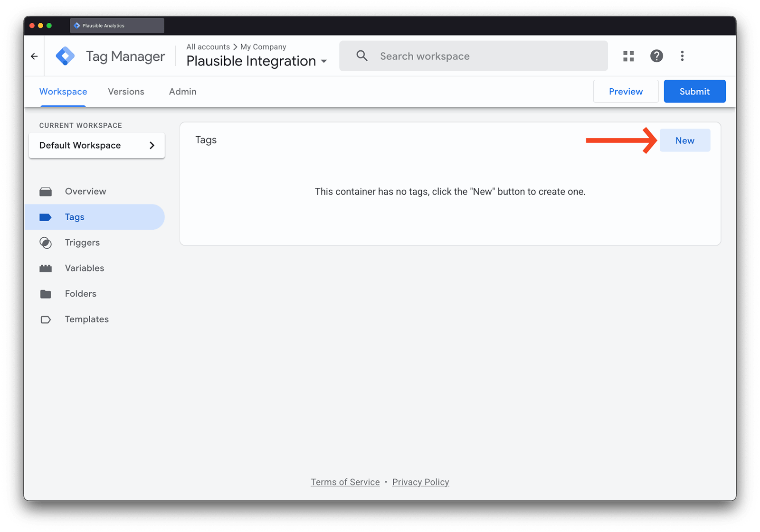Click the Tag Manager diamond logo
Screen dimensions: 760x532
coord(65,56)
